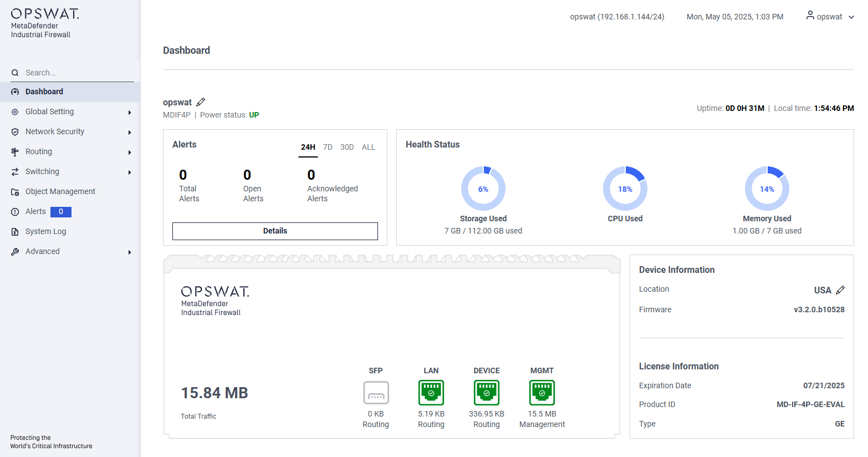Screen dimensions: 868x457
Task: Click the DEVICE port icon
Action: point(487,393)
